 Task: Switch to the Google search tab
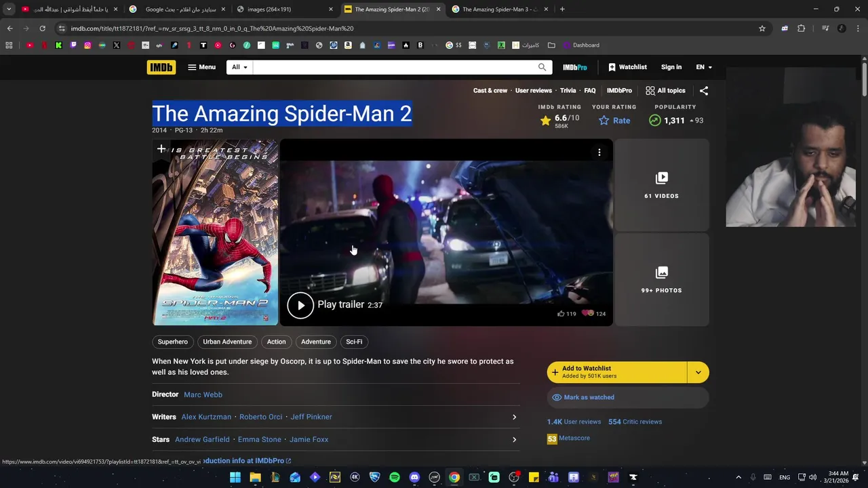177,9
